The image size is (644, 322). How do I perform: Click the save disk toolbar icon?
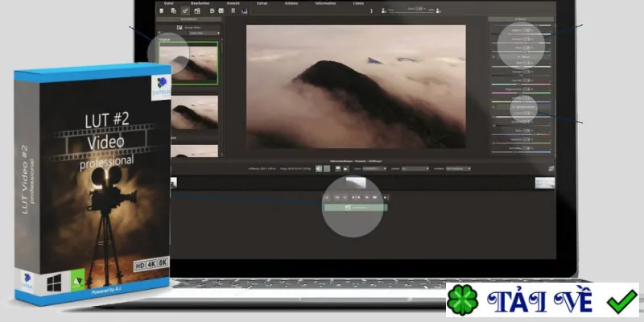(213, 10)
